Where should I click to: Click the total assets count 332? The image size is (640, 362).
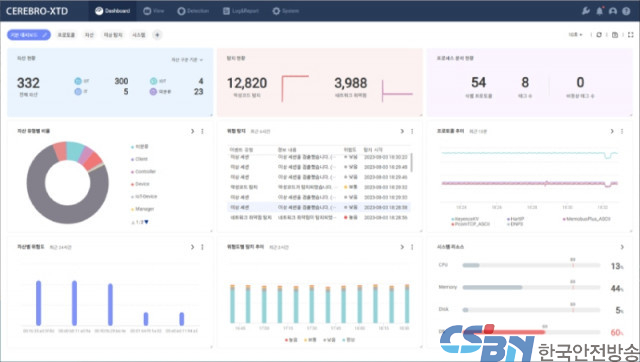[x=28, y=83]
